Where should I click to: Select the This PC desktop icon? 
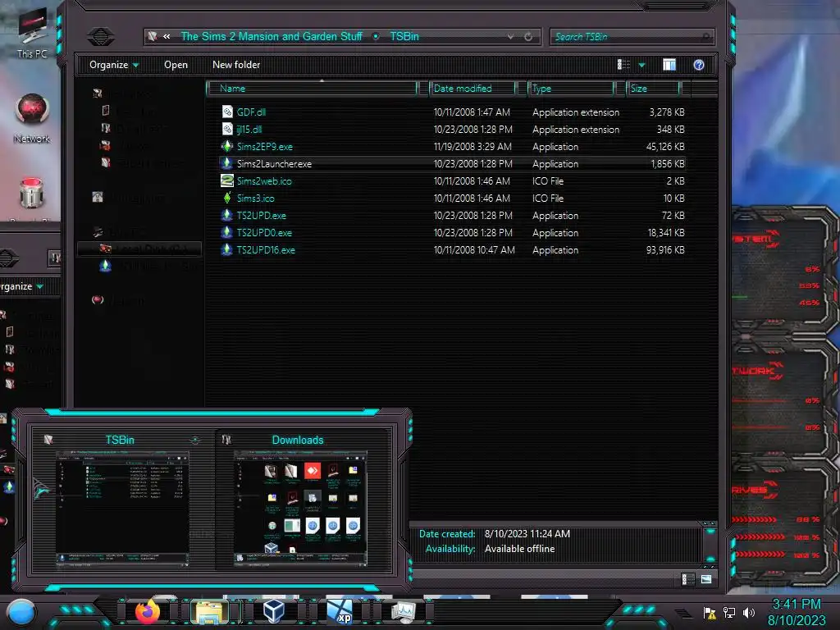tap(32, 33)
